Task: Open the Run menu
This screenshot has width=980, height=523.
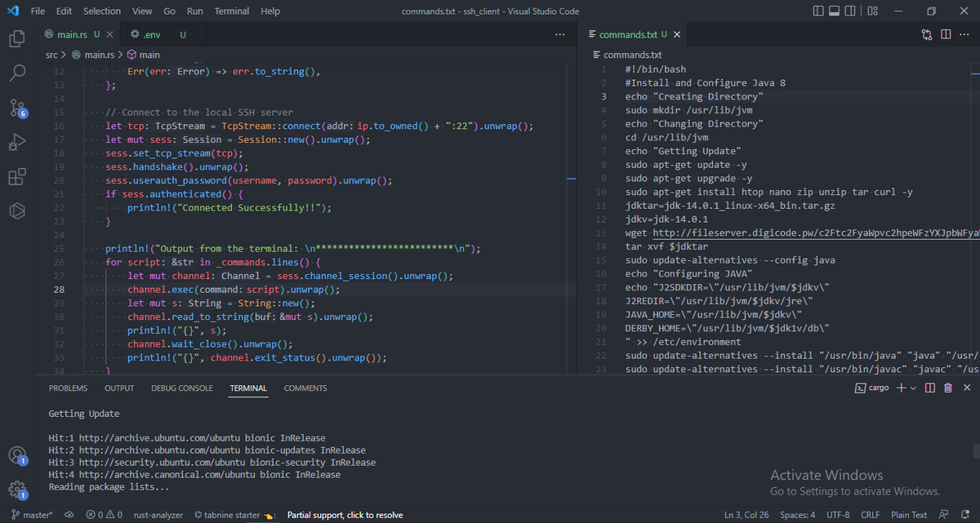Action: [194, 11]
